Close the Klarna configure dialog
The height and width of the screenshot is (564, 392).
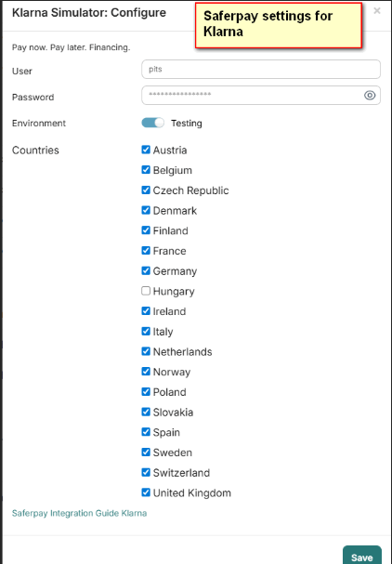coord(376,11)
